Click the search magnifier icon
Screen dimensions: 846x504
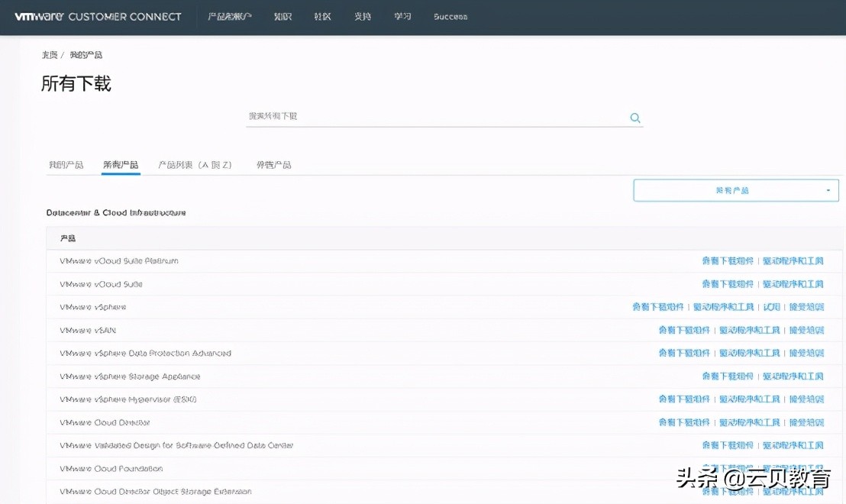[x=634, y=118]
